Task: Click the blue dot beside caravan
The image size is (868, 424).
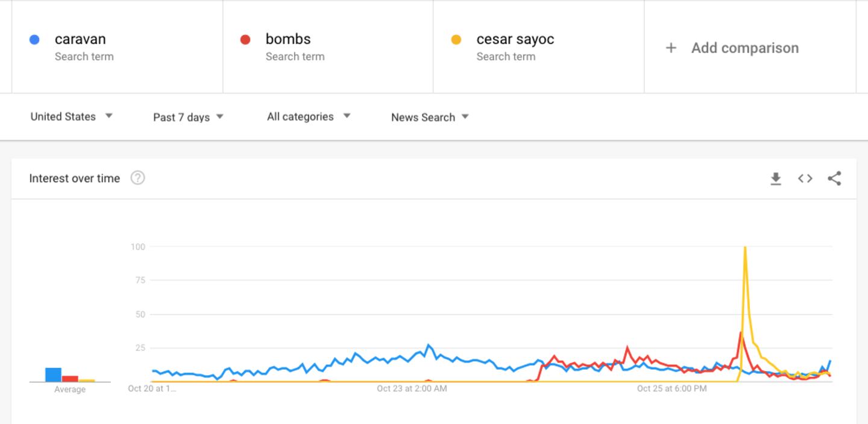Action: coord(34,40)
